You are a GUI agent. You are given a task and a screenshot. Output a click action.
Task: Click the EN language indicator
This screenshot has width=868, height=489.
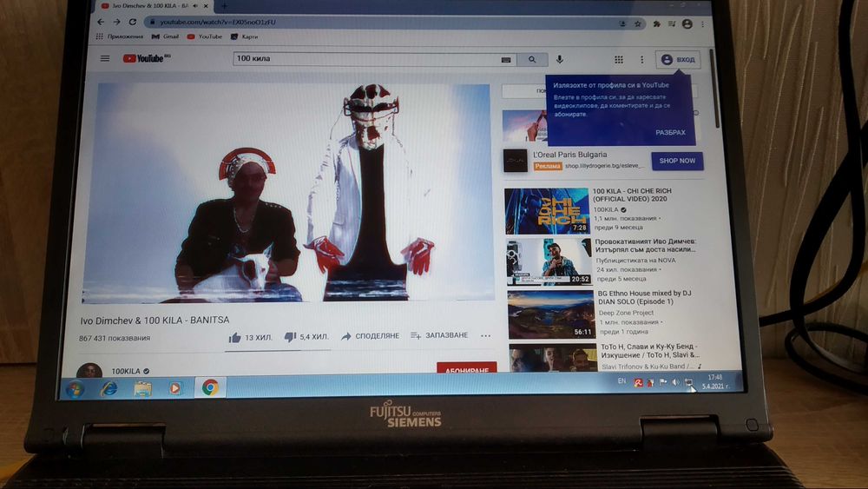[621, 381]
